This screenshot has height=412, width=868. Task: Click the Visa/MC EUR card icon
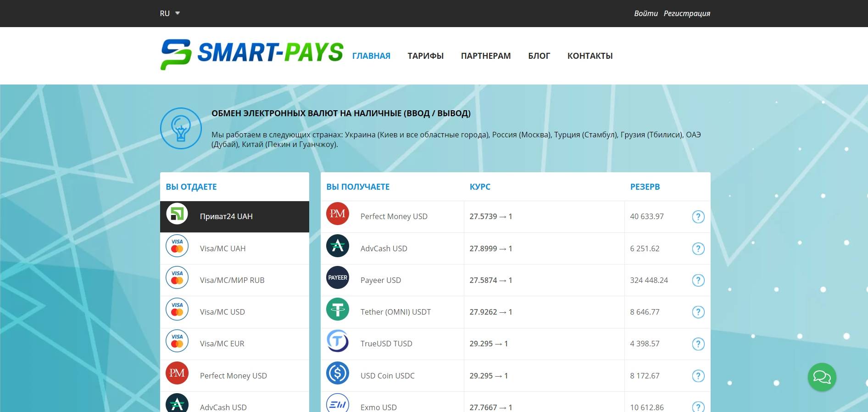(x=177, y=341)
